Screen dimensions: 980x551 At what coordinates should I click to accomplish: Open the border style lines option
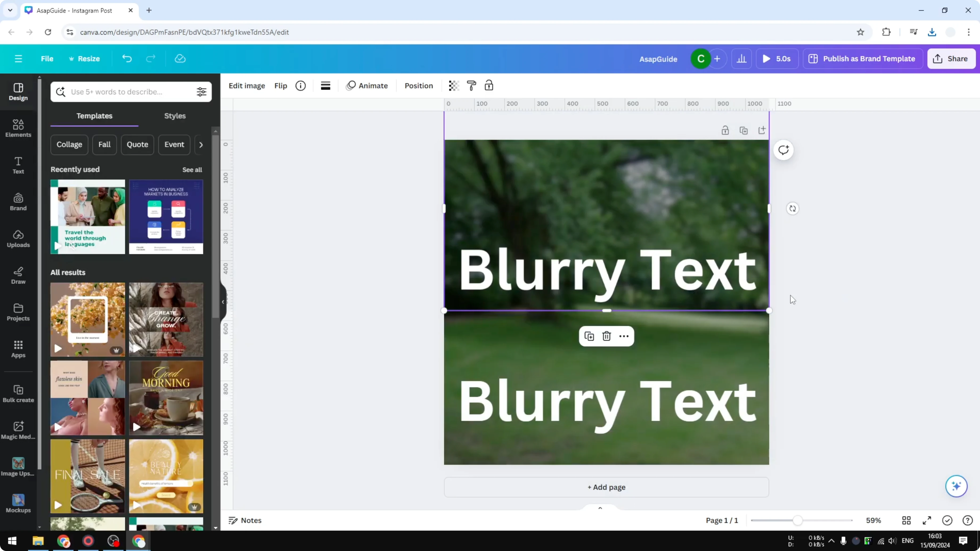(325, 85)
